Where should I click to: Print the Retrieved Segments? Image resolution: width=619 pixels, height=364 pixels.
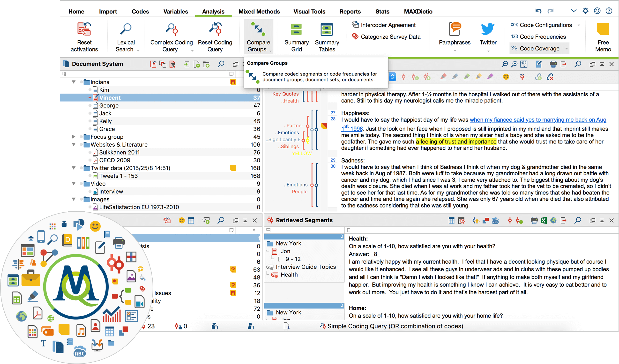(x=534, y=220)
